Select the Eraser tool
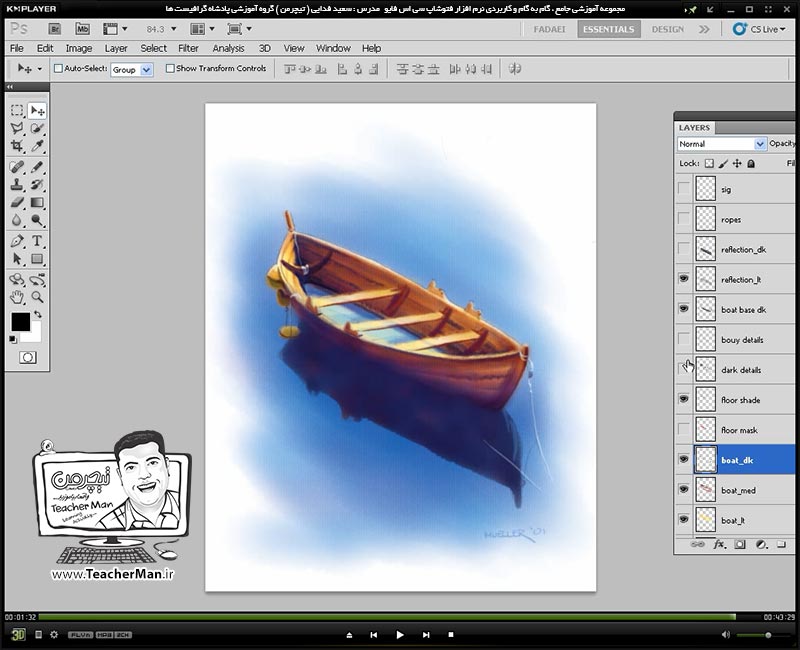This screenshot has height=650, width=800. pos(17,203)
